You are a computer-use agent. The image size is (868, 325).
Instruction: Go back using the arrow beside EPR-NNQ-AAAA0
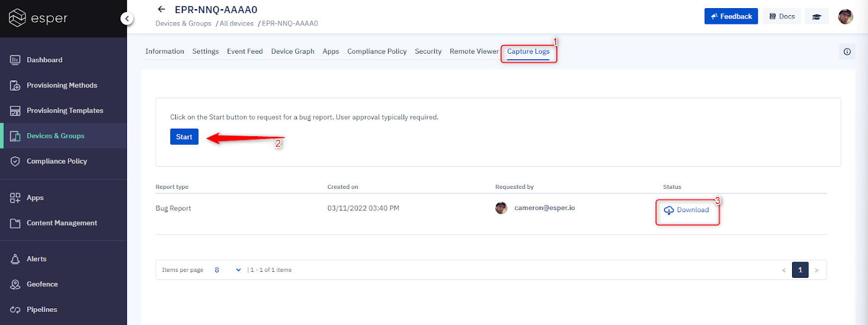click(x=161, y=9)
